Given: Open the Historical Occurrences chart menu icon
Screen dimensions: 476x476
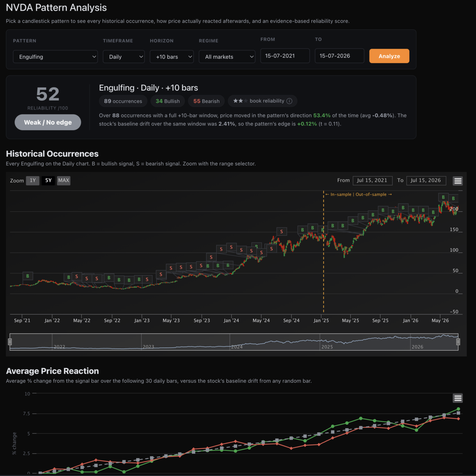Looking at the screenshot, I should pyautogui.click(x=458, y=181).
